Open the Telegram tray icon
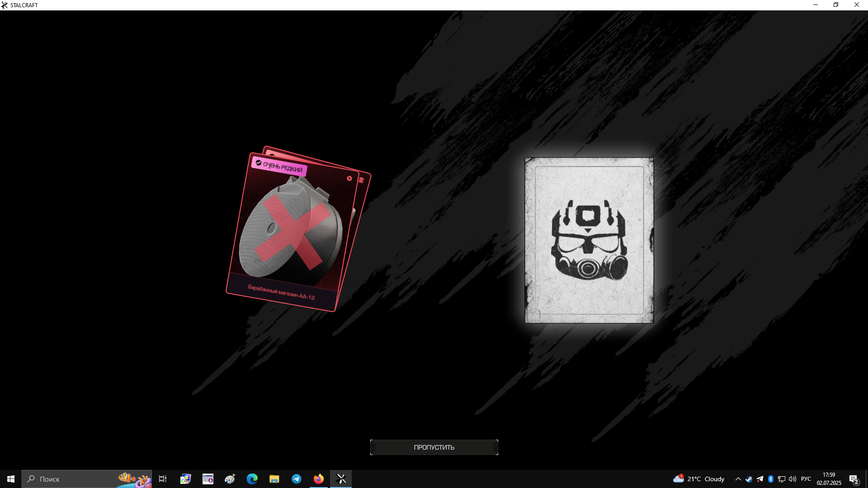The width and height of the screenshot is (868, 488). pyautogui.click(x=760, y=479)
